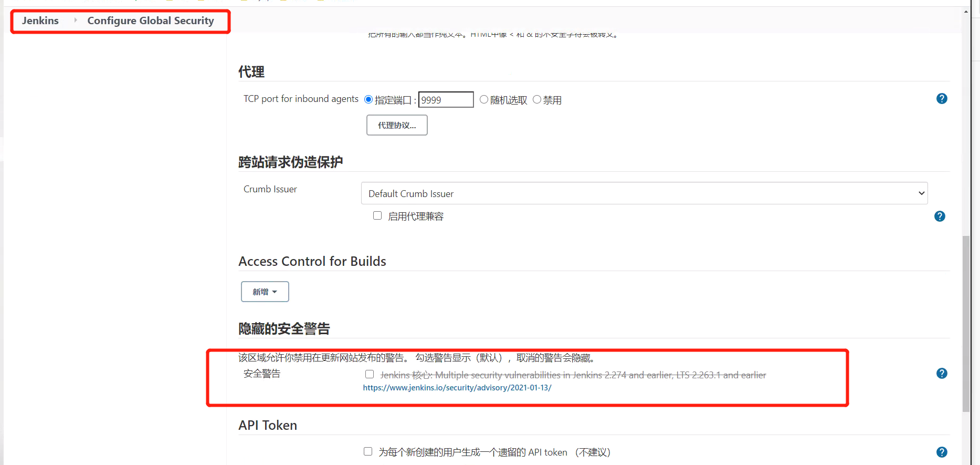Image resolution: width=980 pixels, height=465 pixels.
Task: Click the Crumb Issuer label
Action: tap(270, 189)
